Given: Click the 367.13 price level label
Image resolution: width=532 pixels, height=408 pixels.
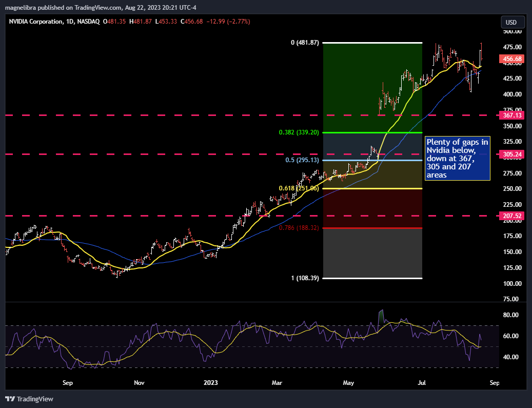Looking at the screenshot, I should click(x=512, y=115).
